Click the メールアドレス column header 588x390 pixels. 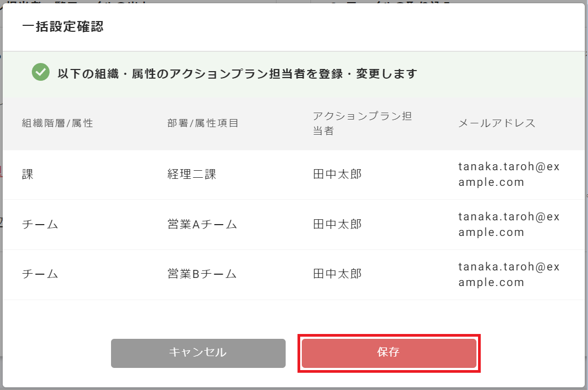pos(496,123)
